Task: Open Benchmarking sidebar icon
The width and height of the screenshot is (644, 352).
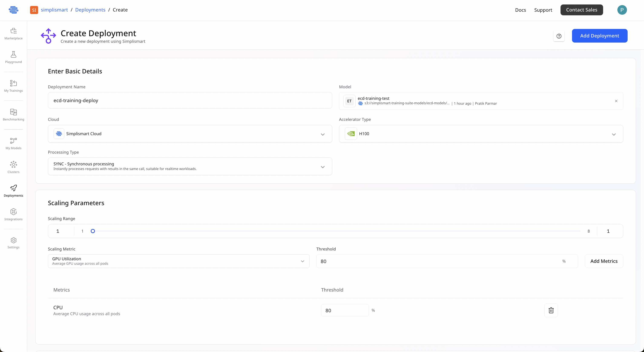Action: point(13,115)
